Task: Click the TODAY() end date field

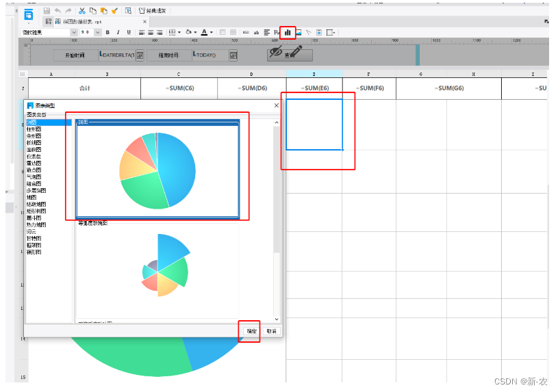Action: [210, 55]
